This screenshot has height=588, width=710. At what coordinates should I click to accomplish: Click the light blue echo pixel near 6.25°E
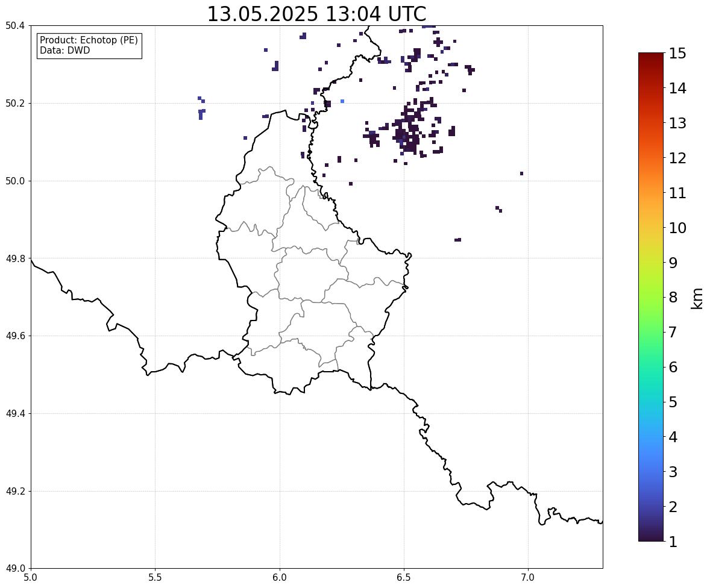pyautogui.click(x=342, y=101)
